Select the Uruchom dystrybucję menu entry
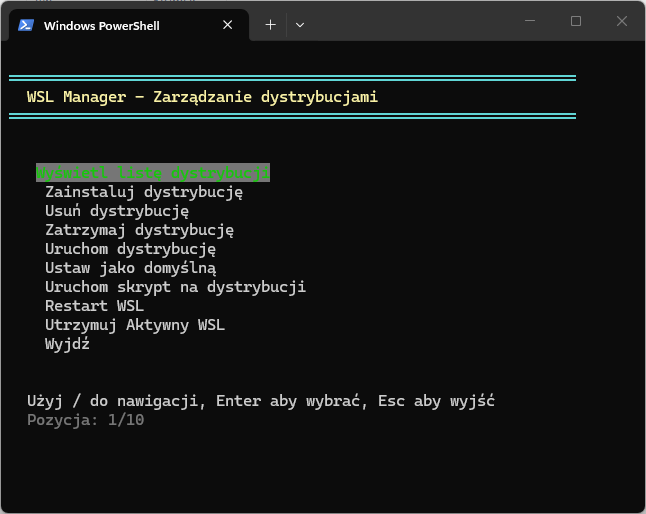Viewport: 646px width, 514px height. [x=130, y=249]
